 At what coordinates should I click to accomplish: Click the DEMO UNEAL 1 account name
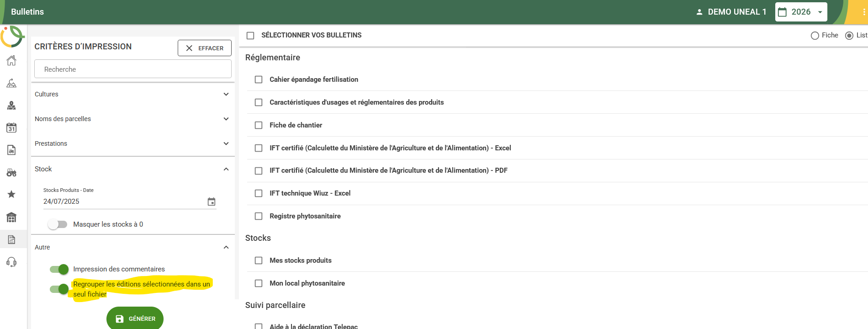pos(737,12)
